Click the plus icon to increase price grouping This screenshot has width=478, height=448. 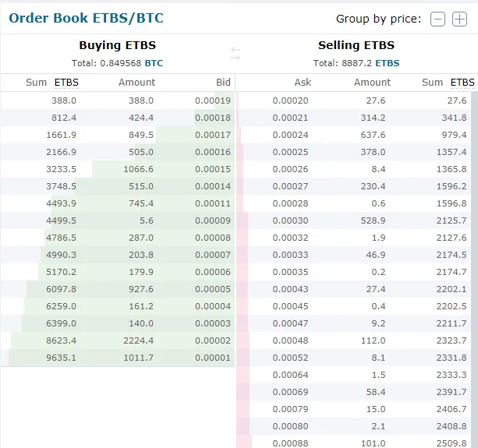tap(459, 19)
